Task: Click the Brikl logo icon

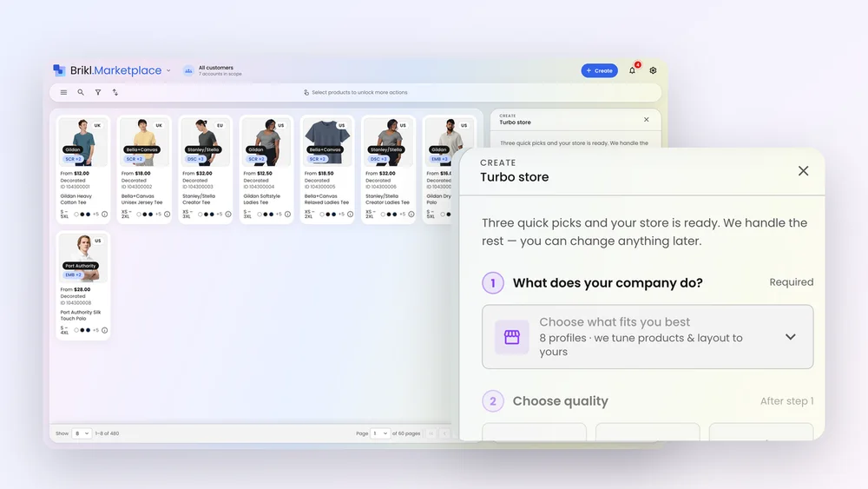Action: coord(59,69)
